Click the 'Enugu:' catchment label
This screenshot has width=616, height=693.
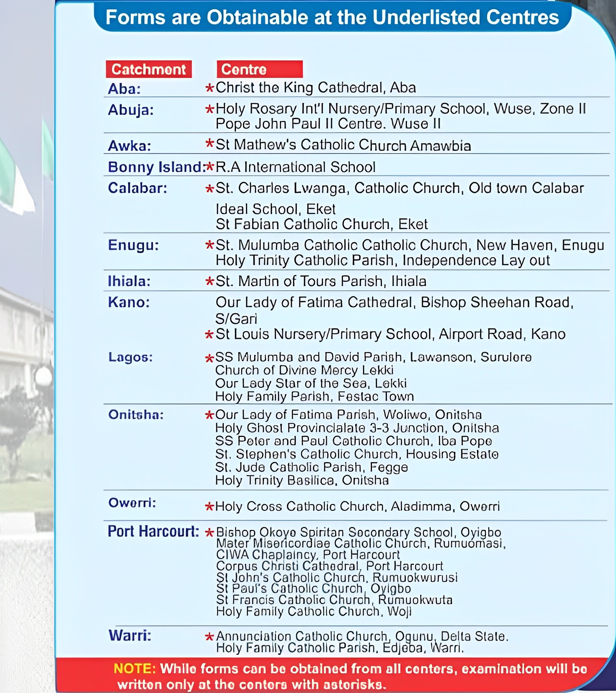[x=133, y=245]
